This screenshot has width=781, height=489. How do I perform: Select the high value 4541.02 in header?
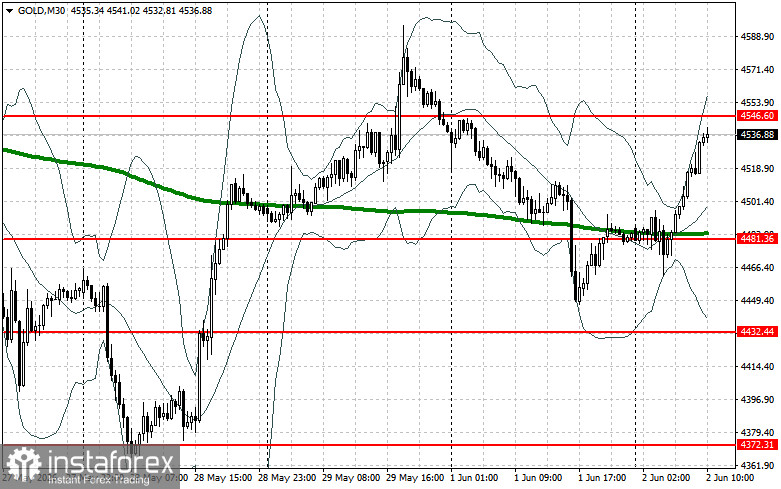123,10
